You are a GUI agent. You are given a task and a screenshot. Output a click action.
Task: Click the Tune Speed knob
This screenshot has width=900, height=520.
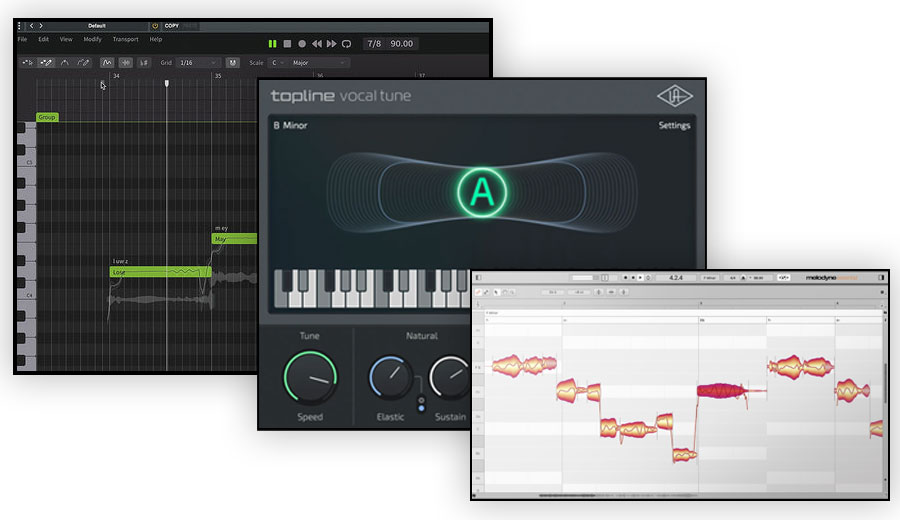310,378
